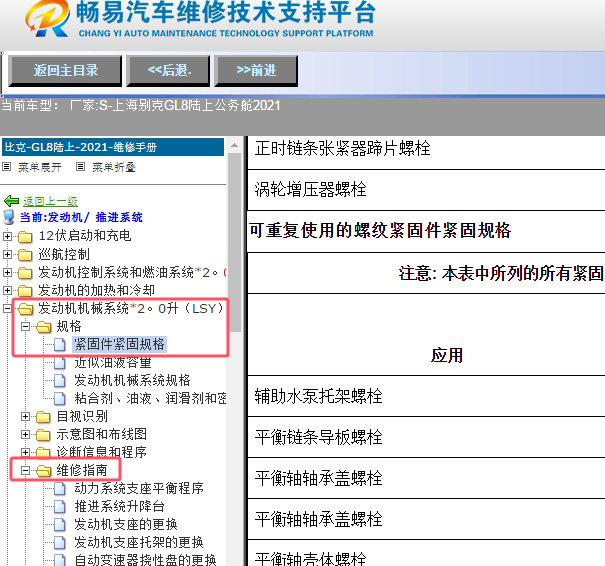
Task: Click folder icon of 12伏启动和充电
Action: click(25, 236)
